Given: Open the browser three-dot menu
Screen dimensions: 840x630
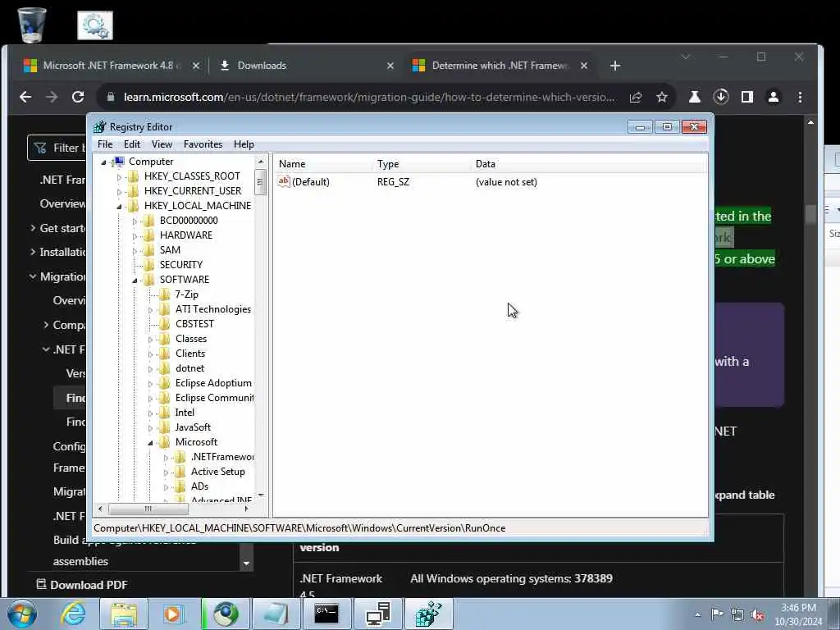Looking at the screenshot, I should [x=800, y=97].
